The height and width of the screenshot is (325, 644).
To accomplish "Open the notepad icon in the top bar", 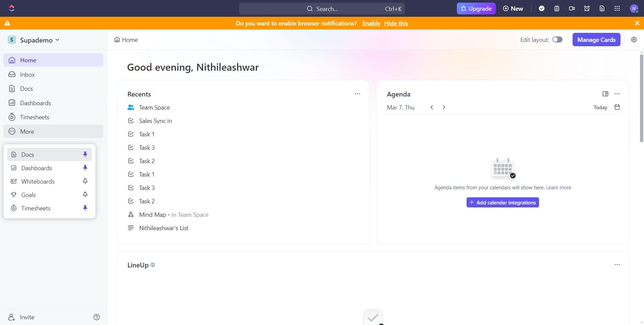I will click(557, 8).
